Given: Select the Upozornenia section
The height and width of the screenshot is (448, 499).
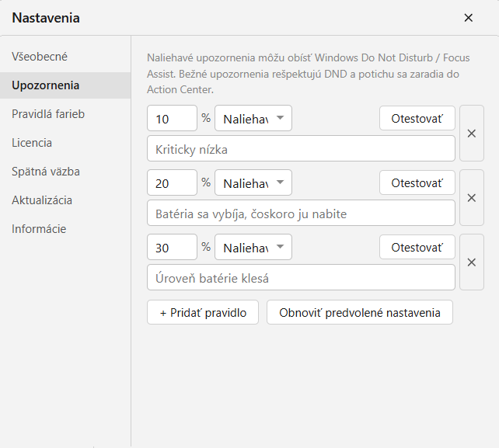Looking at the screenshot, I should pos(65,85).
